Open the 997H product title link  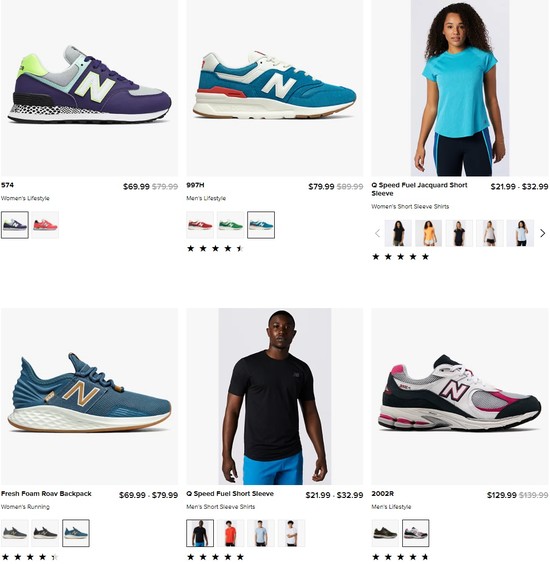[195, 185]
